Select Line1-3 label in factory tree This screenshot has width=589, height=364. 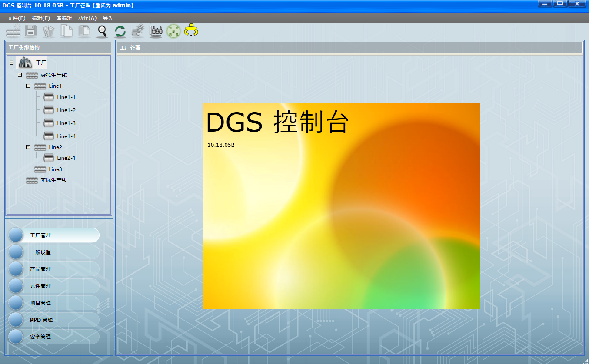pos(66,123)
